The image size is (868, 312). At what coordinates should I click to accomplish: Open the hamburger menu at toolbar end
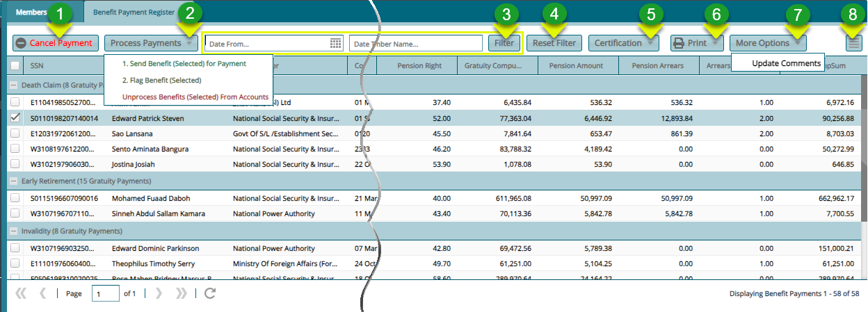point(854,43)
